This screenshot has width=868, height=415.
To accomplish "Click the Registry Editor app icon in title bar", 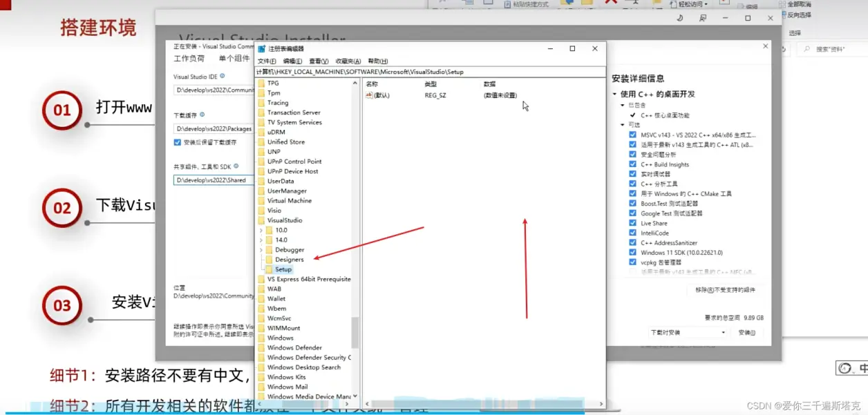I will pyautogui.click(x=262, y=48).
